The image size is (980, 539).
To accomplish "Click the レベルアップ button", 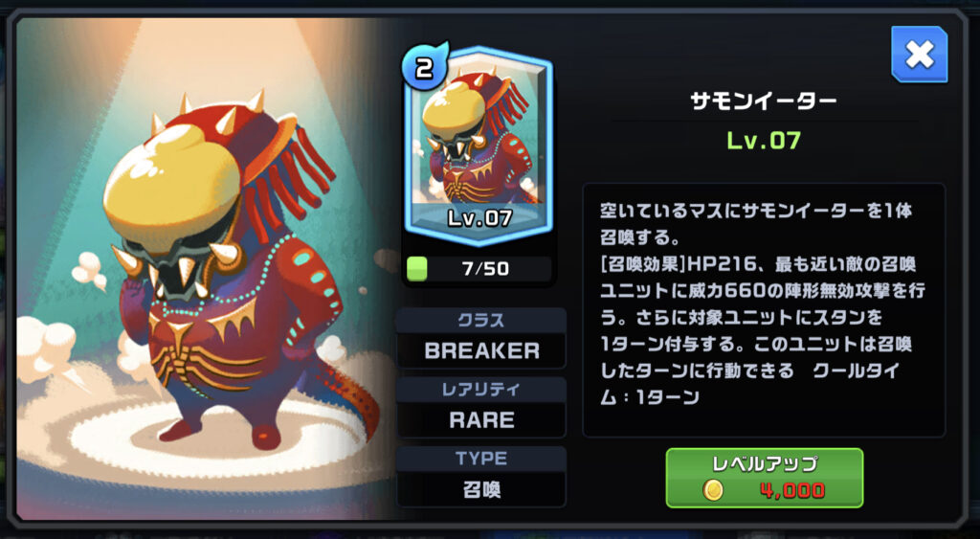I will [765, 478].
